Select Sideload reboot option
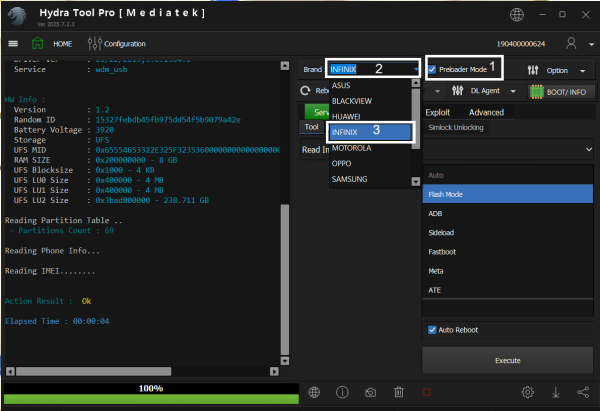 pyautogui.click(x=507, y=232)
